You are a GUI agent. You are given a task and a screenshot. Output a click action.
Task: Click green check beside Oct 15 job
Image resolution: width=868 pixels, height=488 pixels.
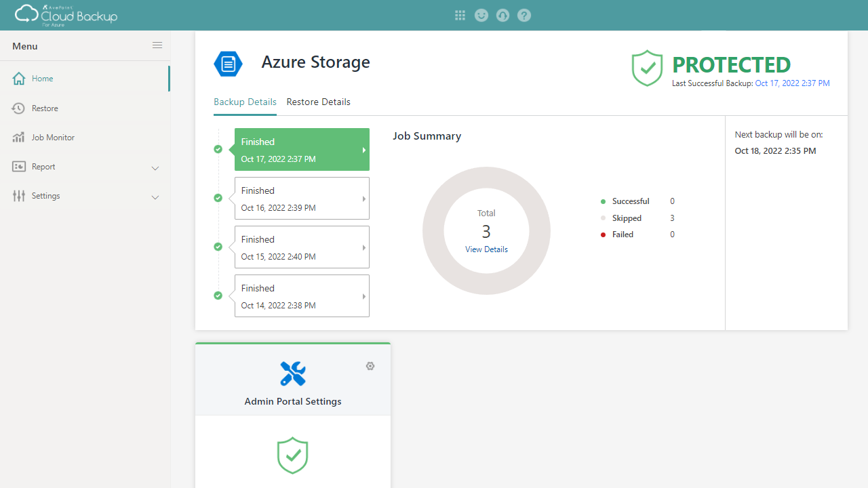[x=218, y=247]
